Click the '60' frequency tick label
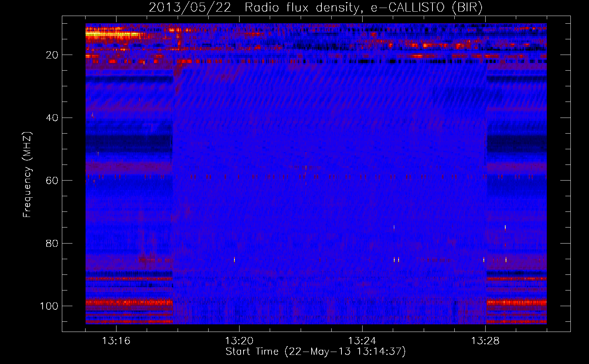 pos(52,181)
